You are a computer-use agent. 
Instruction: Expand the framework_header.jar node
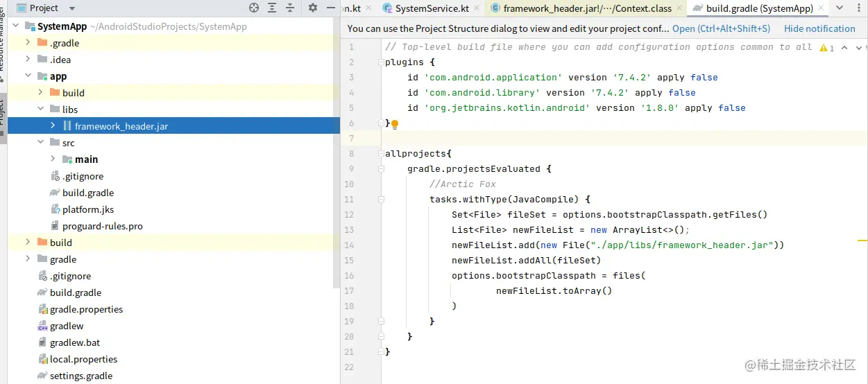[x=53, y=126]
